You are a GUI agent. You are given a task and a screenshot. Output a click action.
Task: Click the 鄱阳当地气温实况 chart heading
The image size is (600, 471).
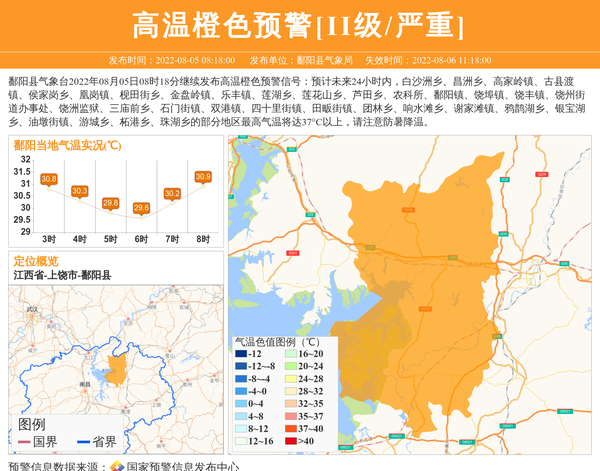click(x=68, y=145)
